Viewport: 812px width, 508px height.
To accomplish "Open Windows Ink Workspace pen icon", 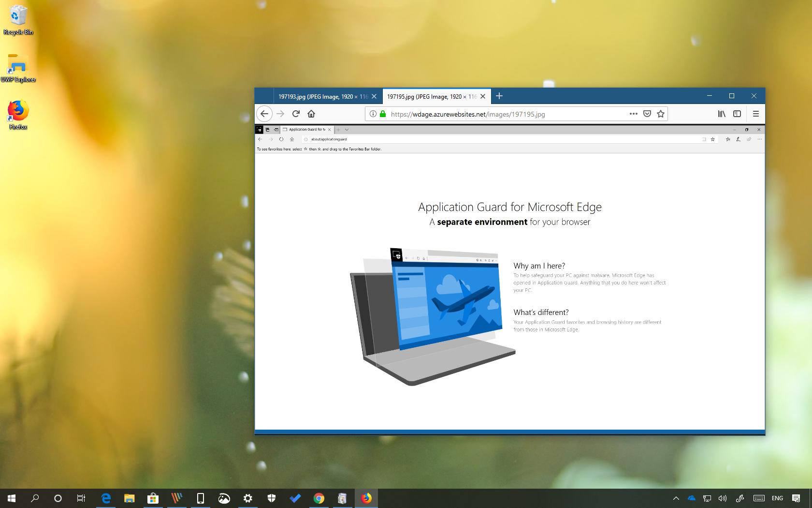I will point(739,498).
